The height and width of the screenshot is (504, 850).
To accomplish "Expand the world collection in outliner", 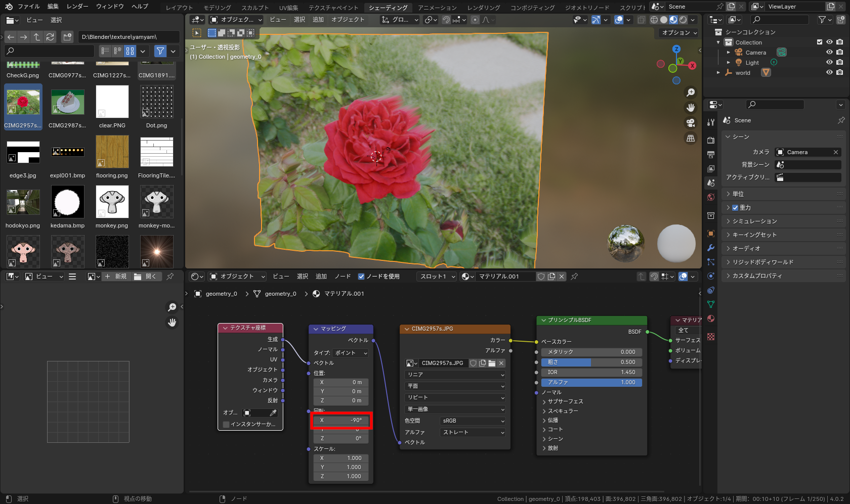I will [718, 73].
